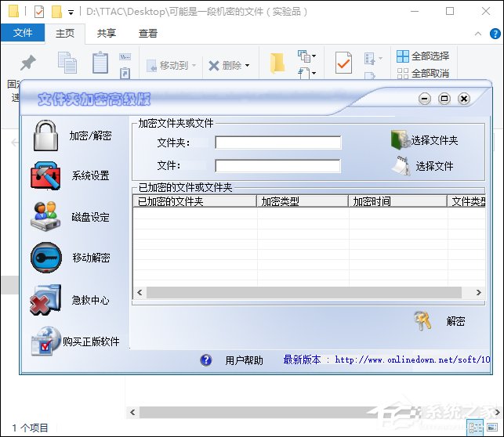The height and width of the screenshot is (437, 504).
Task: Click Explorer new folder icon
Action: pos(277,63)
